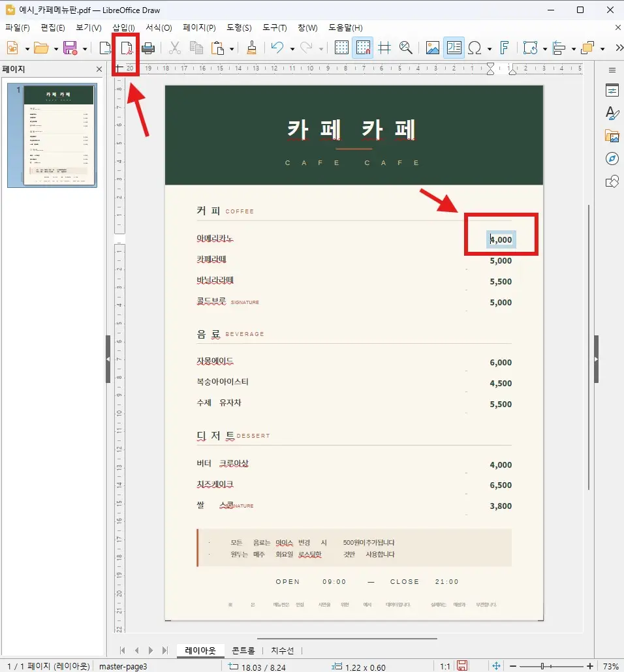This screenshot has width=624, height=672.
Task: Open the Gallery sidebar panel
Action: (612, 136)
